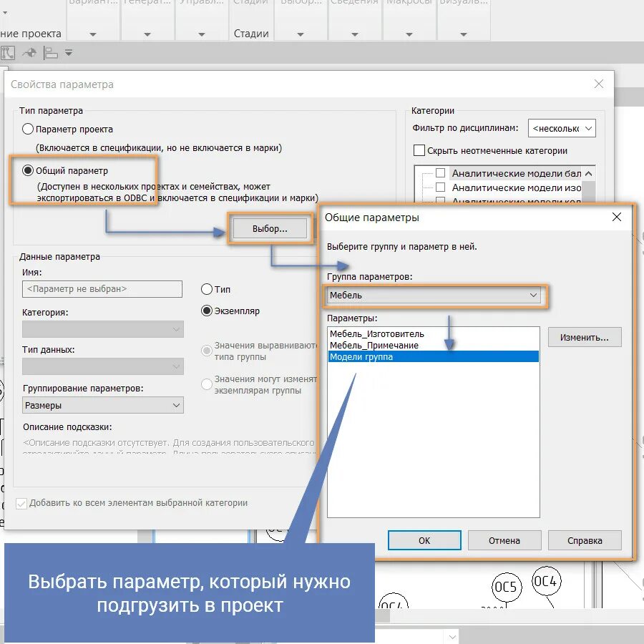Select the Экземпляр radio button
The height and width of the screenshot is (644, 644).
[x=207, y=311]
